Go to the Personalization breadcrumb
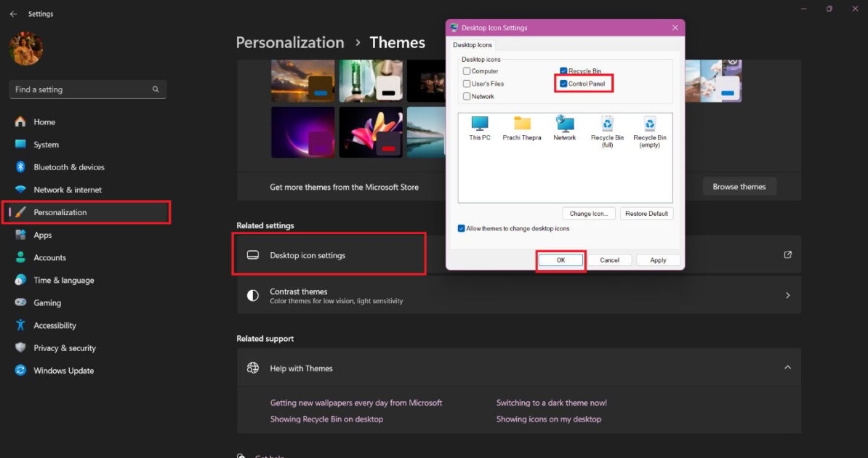Viewport: 868px width, 458px height. [290, 43]
